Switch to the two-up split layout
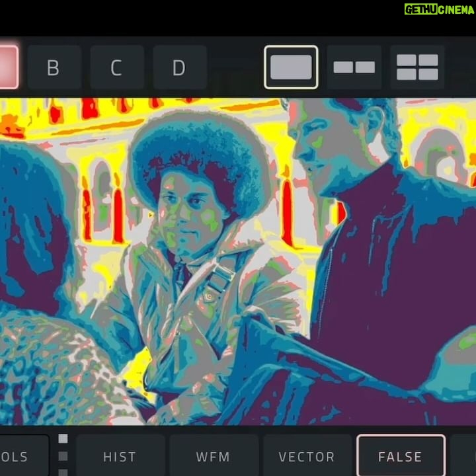 354,67
